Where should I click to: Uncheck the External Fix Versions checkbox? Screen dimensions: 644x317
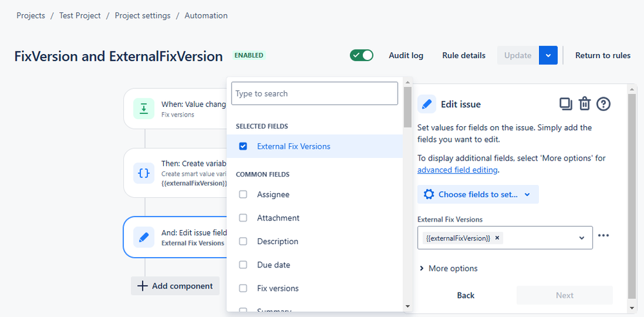tap(243, 146)
